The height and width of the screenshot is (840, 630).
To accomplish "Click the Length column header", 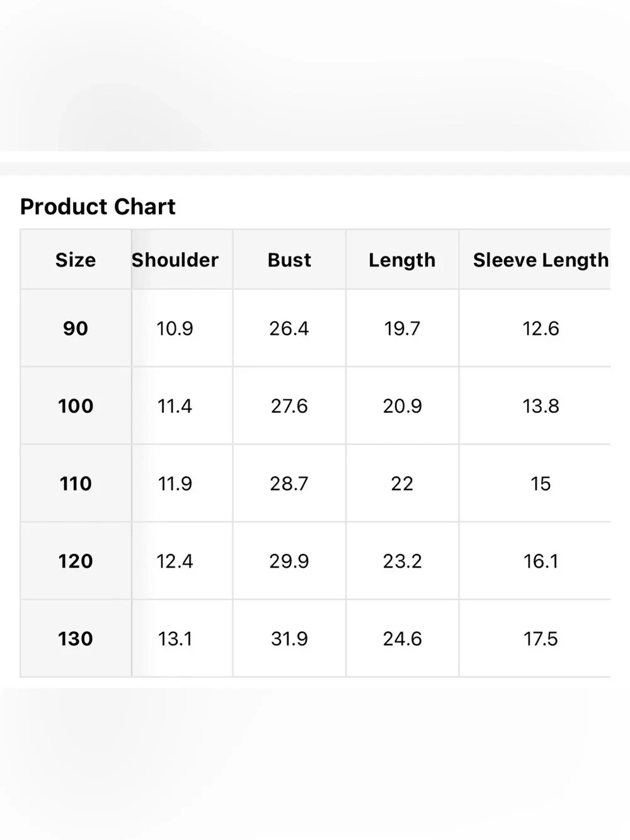I will (x=402, y=260).
